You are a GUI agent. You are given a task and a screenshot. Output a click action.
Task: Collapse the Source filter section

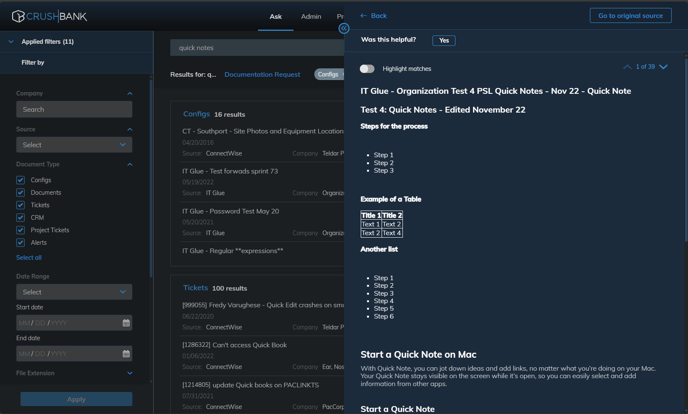pos(129,129)
